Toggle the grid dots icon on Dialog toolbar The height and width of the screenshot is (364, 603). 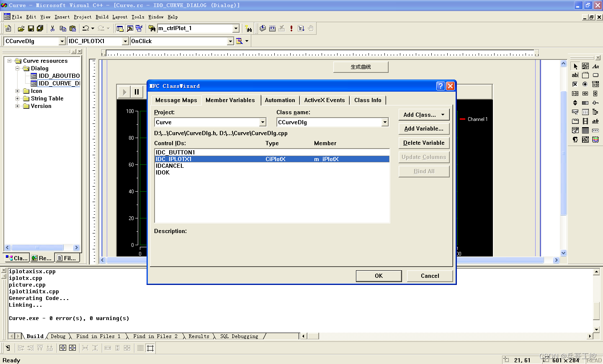[x=140, y=348]
